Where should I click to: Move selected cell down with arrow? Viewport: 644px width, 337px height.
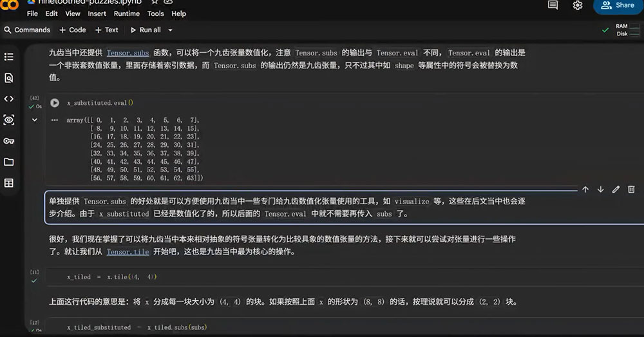tap(600, 189)
